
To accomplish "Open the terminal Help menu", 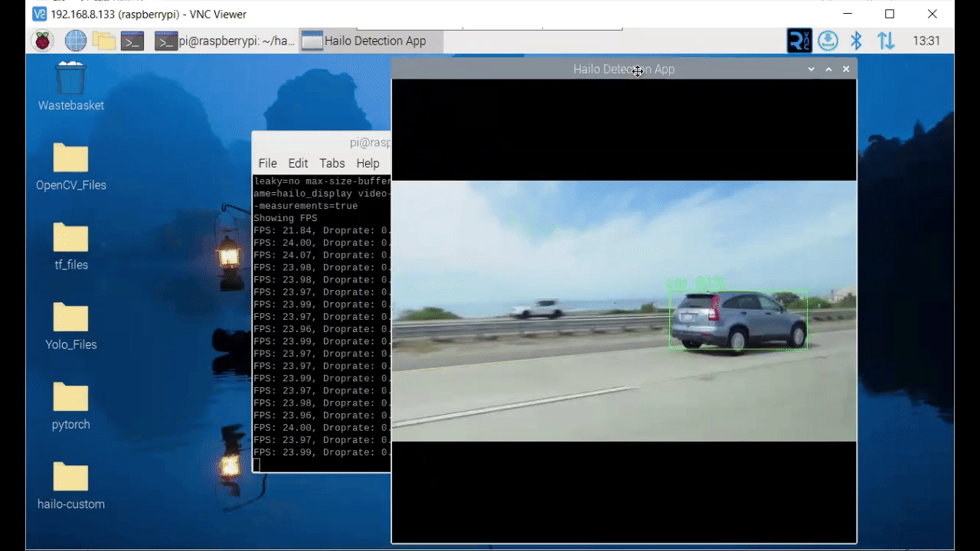I will point(367,163).
